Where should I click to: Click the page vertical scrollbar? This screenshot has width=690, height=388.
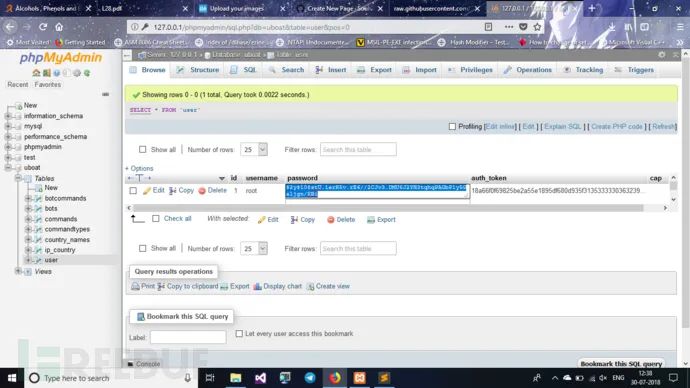685,194
